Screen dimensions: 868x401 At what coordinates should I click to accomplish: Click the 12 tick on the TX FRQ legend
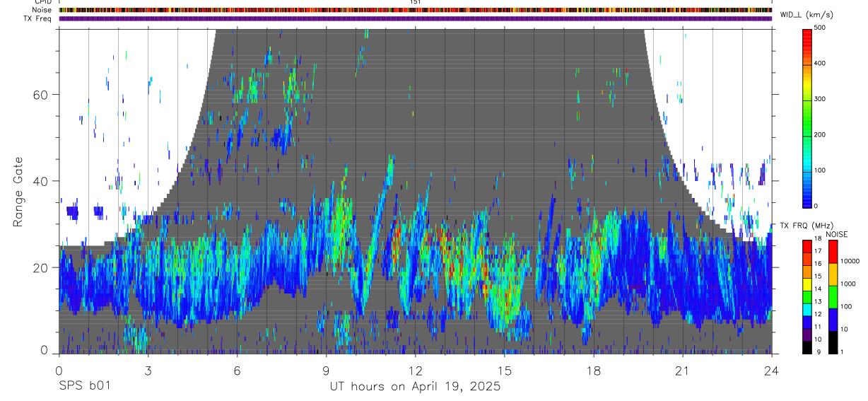pos(818,314)
